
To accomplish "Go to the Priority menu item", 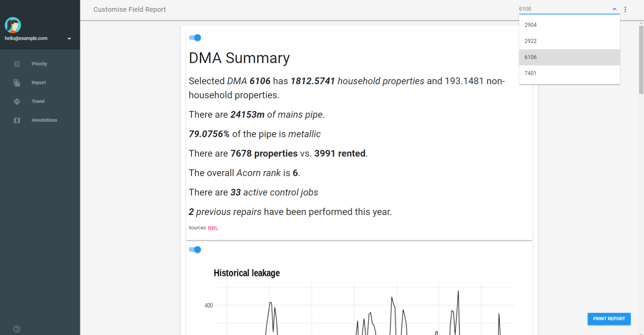I will pyautogui.click(x=40, y=64).
